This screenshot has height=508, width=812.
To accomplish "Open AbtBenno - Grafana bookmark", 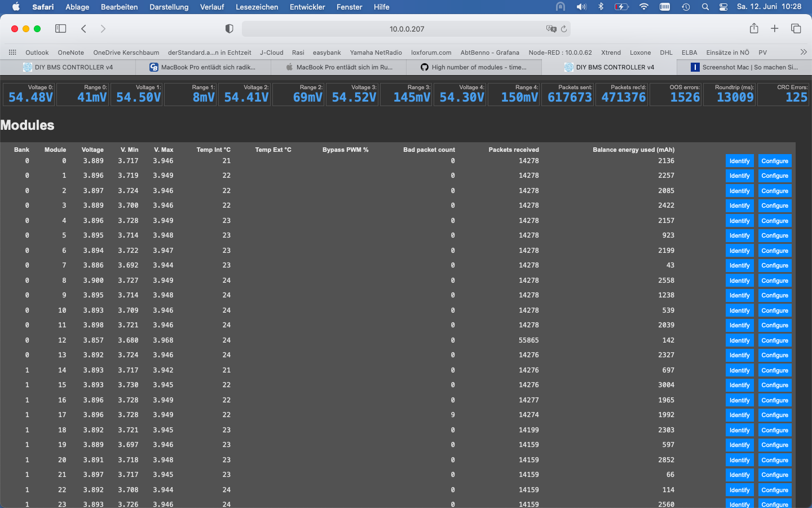I will pyautogui.click(x=489, y=52).
